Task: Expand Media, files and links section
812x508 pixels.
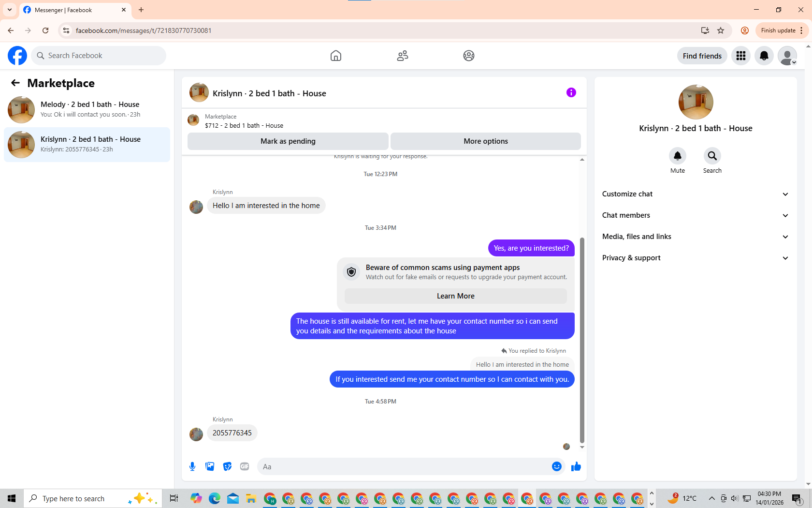Action: [696, 237]
